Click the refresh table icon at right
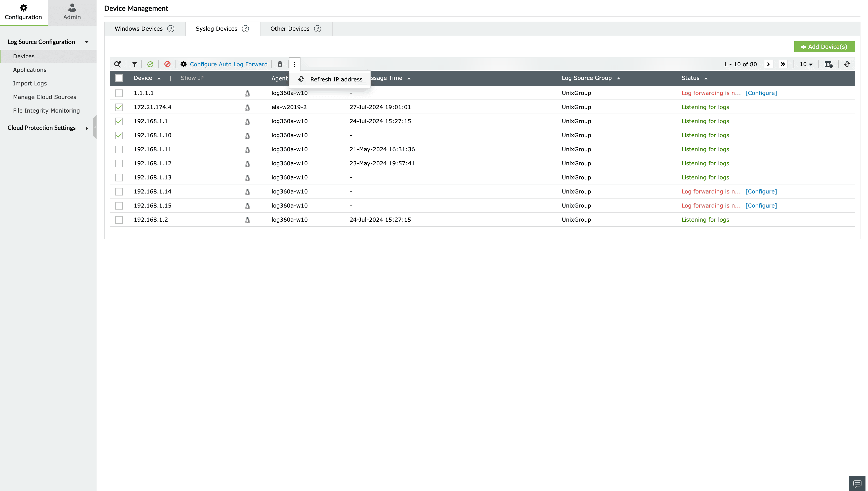This screenshot has height=491, width=868. (847, 64)
